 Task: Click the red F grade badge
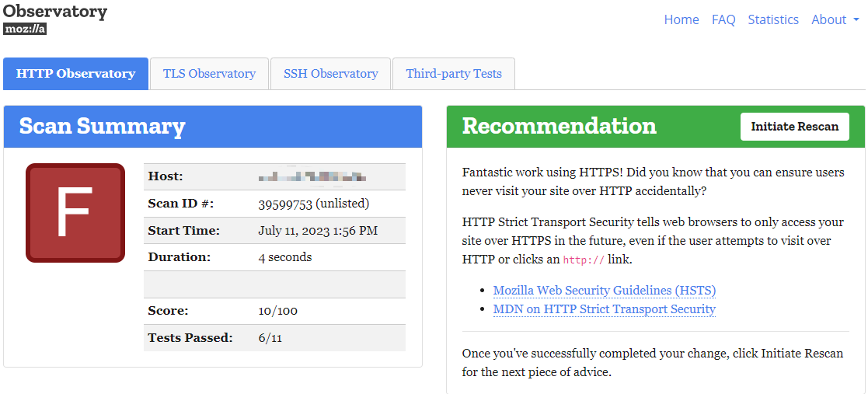tap(75, 213)
